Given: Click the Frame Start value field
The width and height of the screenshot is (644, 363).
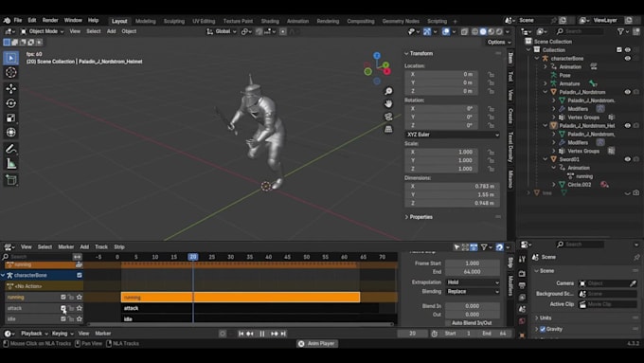Looking at the screenshot, I should pyautogui.click(x=473, y=263).
